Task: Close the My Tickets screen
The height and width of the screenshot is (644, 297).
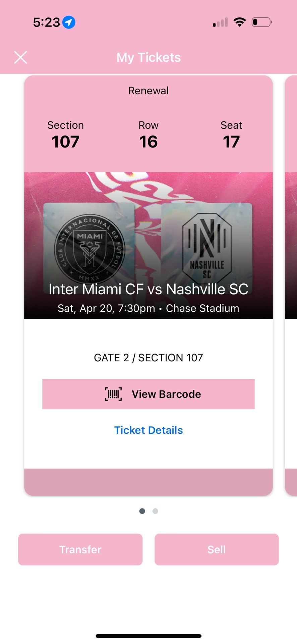Action: [x=20, y=57]
